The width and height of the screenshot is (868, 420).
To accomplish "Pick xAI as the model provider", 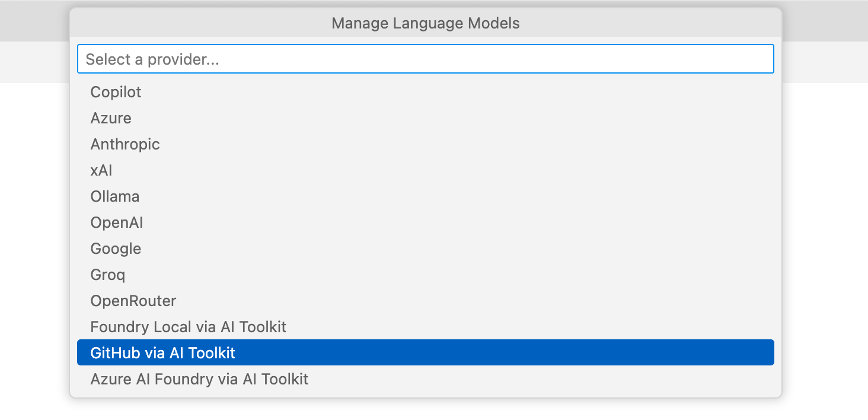I will [103, 170].
